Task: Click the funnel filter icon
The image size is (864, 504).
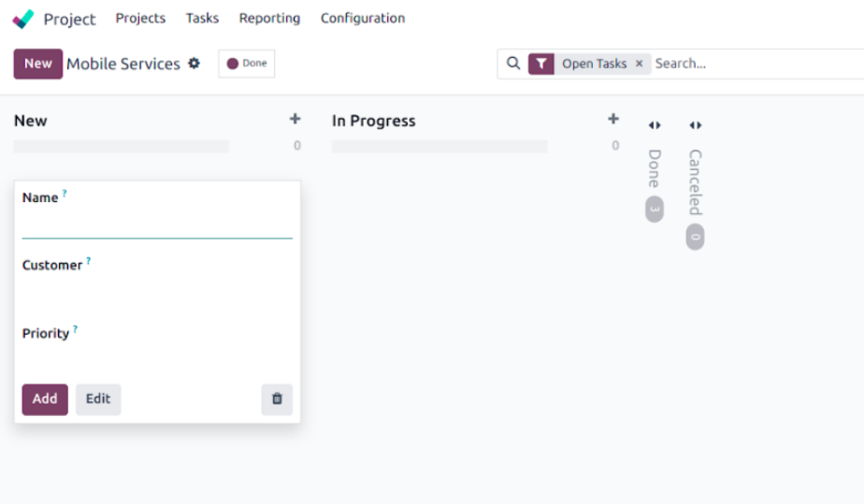Action: 541,64
